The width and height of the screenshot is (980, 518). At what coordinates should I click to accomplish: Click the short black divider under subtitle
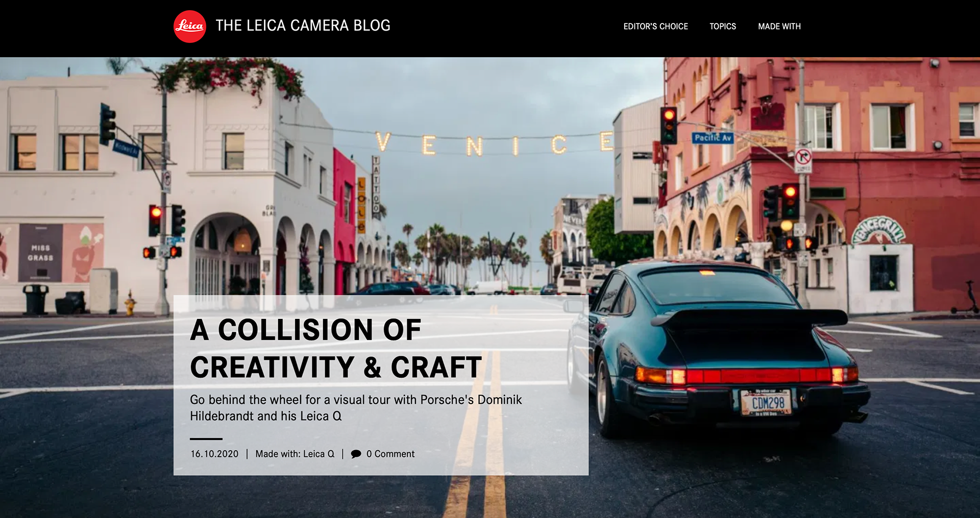206,438
